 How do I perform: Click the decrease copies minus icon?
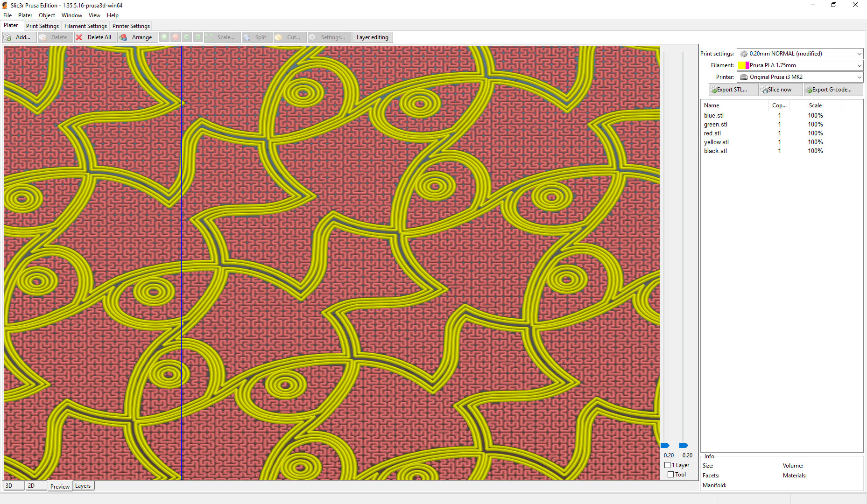point(175,37)
